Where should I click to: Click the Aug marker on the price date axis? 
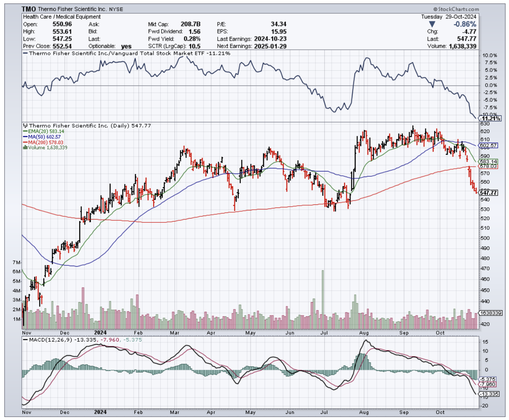coord(364,333)
